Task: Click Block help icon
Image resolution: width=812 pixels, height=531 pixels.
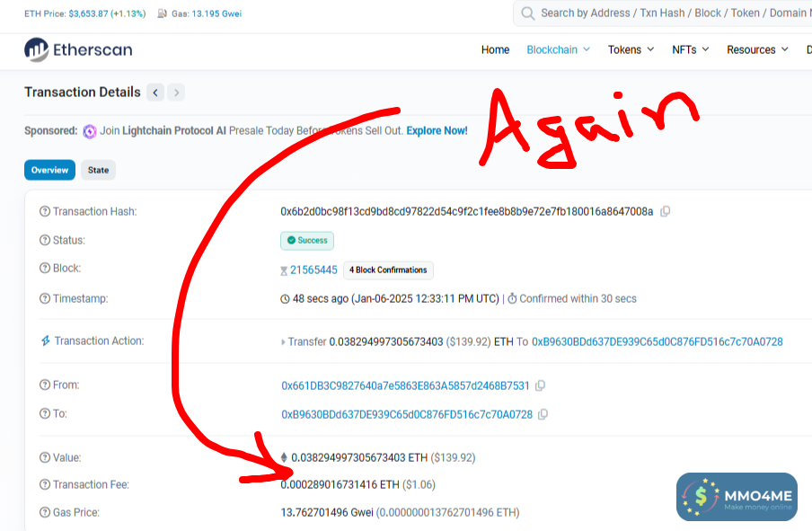Action: coord(45,269)
